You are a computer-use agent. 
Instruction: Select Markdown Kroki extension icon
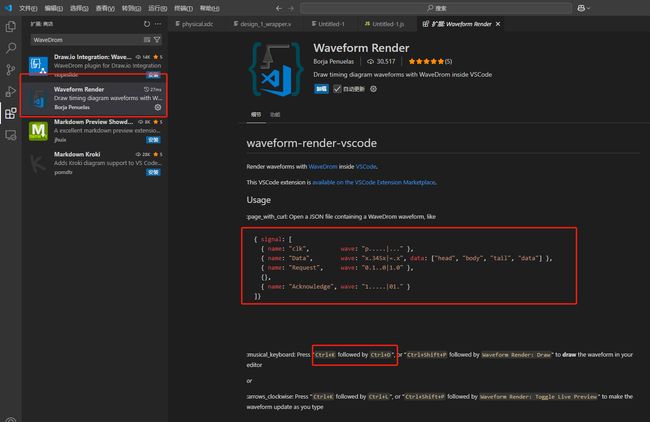tap(38, 163)
